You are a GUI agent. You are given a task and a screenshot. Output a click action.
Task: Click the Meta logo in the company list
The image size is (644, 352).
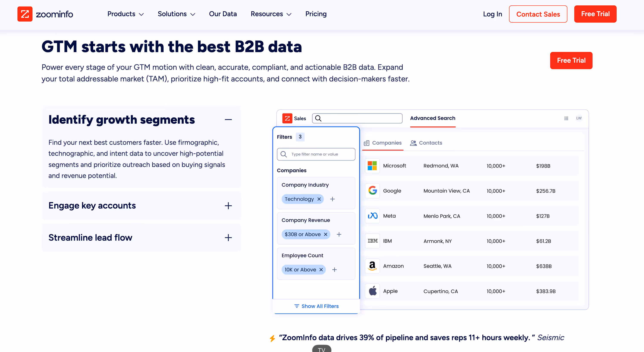point(372,216)
